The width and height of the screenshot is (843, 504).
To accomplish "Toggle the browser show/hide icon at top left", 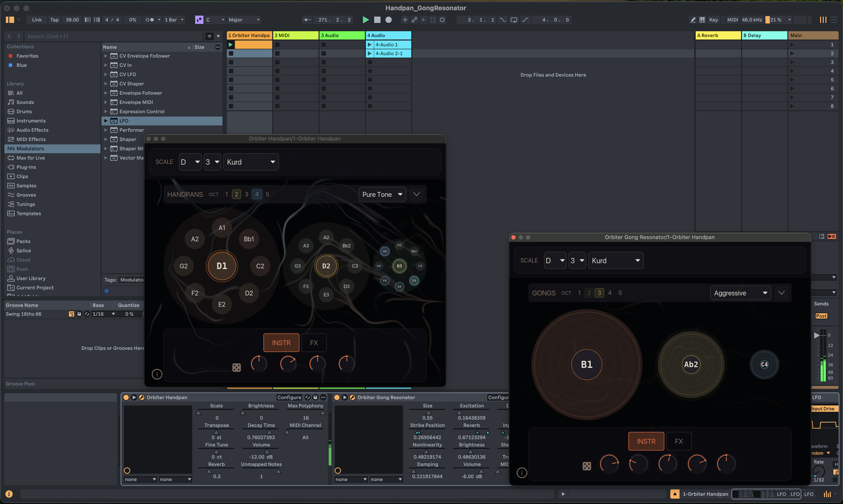I will 10,20.
